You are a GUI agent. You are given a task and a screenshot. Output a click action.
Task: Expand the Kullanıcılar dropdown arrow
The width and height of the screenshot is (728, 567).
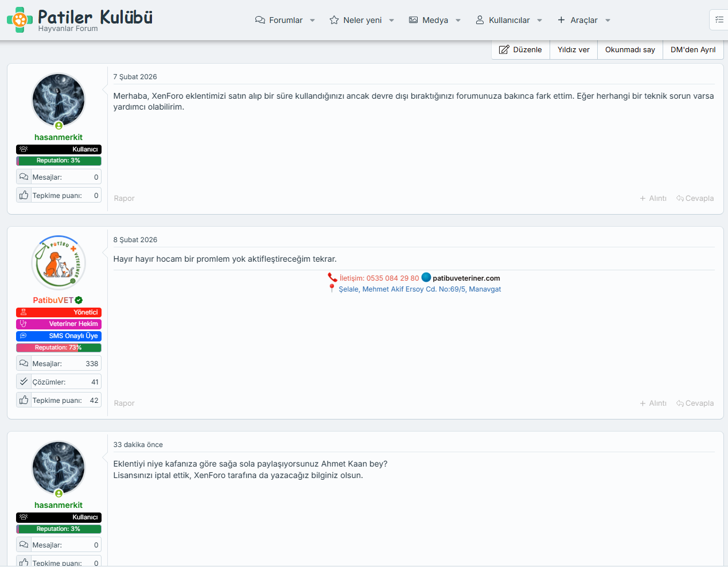539,20
